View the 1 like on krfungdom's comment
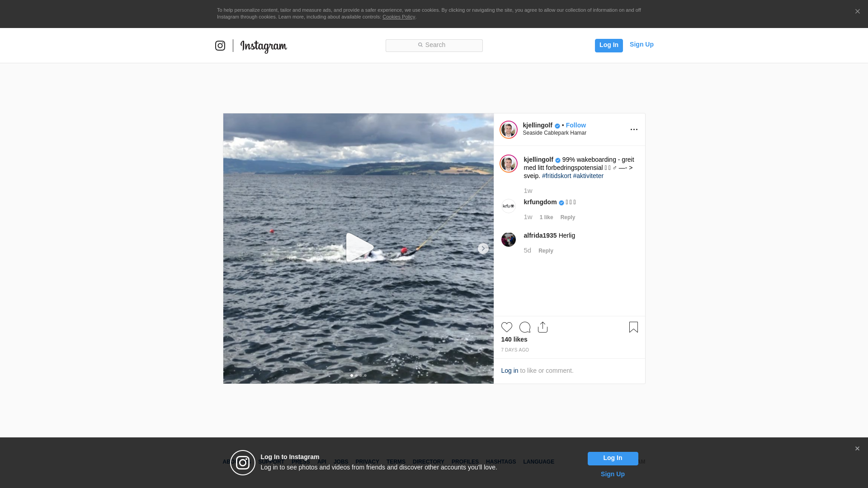The image size is (868, 488). pyautogui.click(x=546, y=217)
